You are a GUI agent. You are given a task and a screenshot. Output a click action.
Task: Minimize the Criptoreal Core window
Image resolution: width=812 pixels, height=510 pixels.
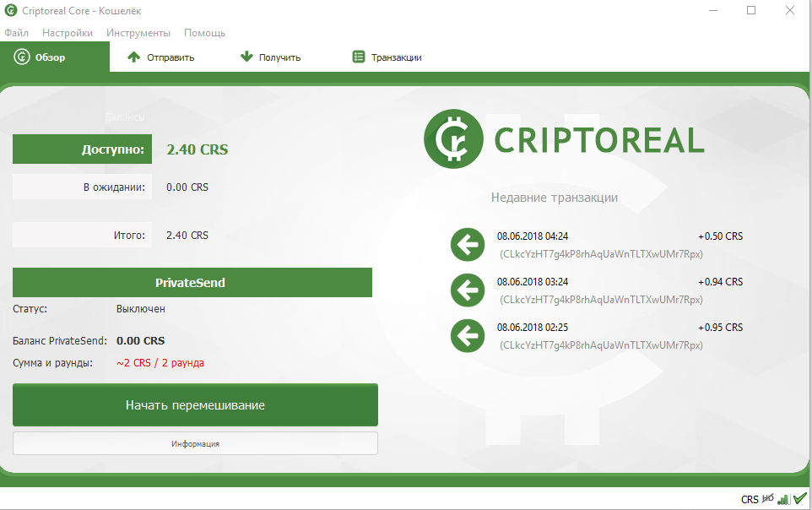pos(713,10)
